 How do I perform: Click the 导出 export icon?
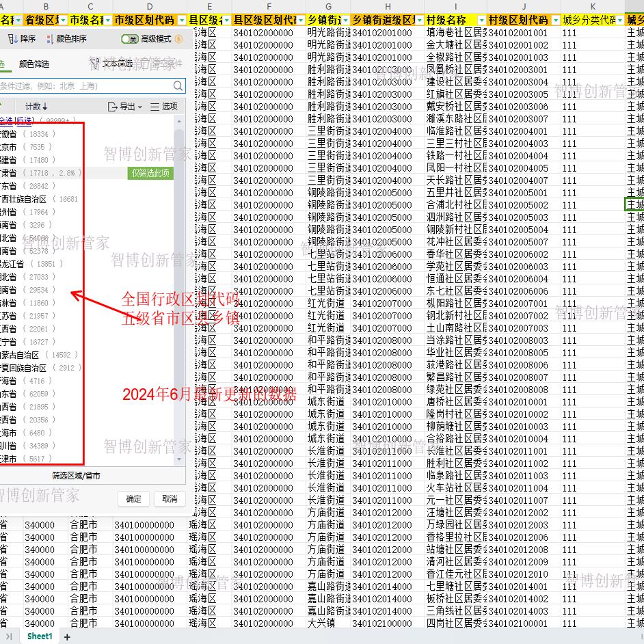click(x=113, y=106)
